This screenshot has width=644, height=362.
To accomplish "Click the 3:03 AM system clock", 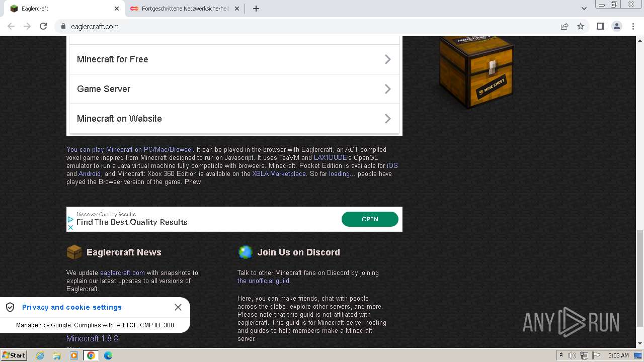I will (x=618, y=355).
